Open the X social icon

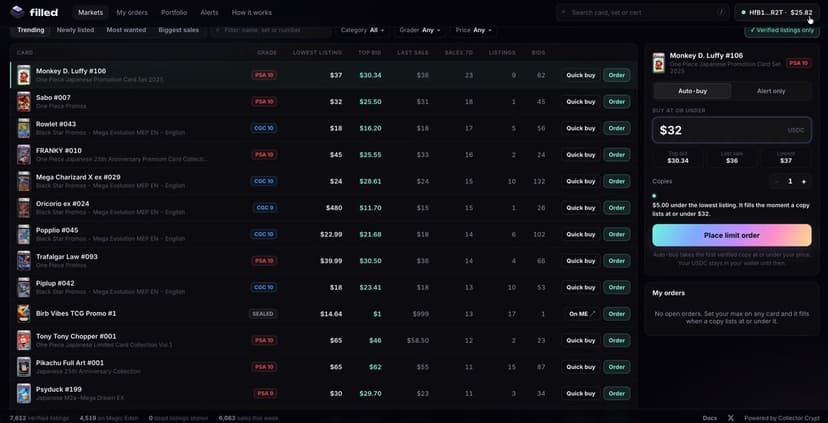tap(731, 418)
